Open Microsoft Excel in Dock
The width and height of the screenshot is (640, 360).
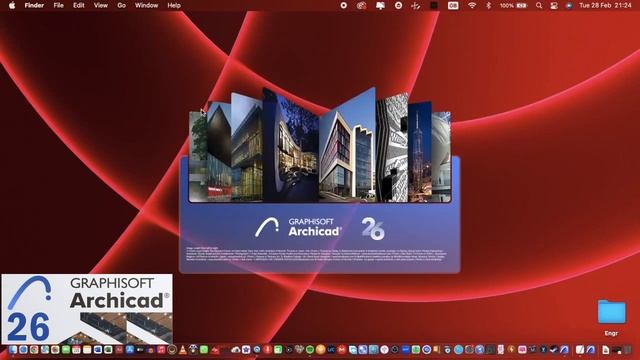[x=108, y=350]
